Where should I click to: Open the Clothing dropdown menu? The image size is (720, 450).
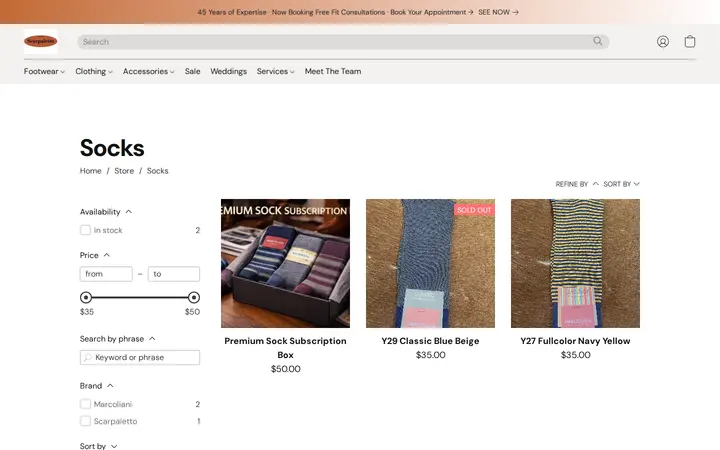click(x=94, y=72)
